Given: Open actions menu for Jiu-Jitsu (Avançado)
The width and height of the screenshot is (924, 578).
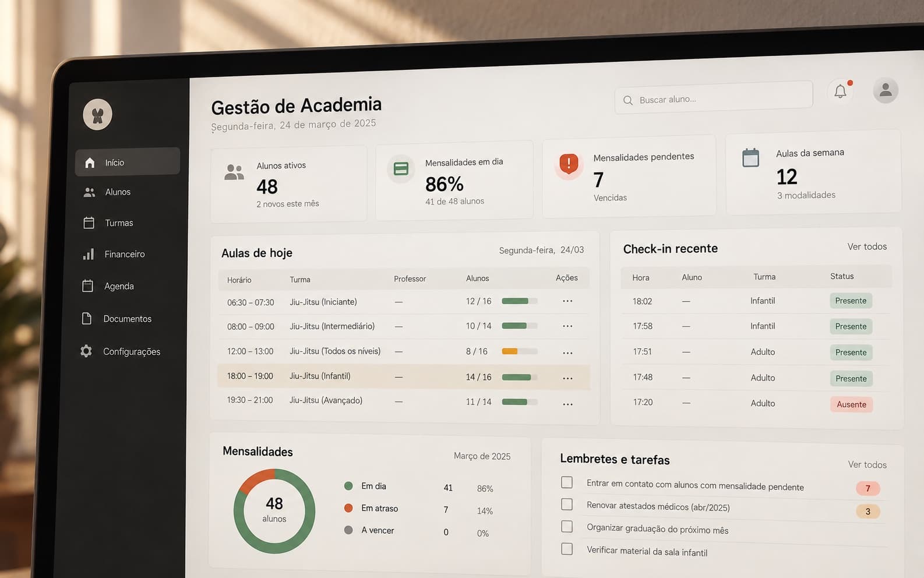Looking at the screenshot, I should (x=567, y=404).
